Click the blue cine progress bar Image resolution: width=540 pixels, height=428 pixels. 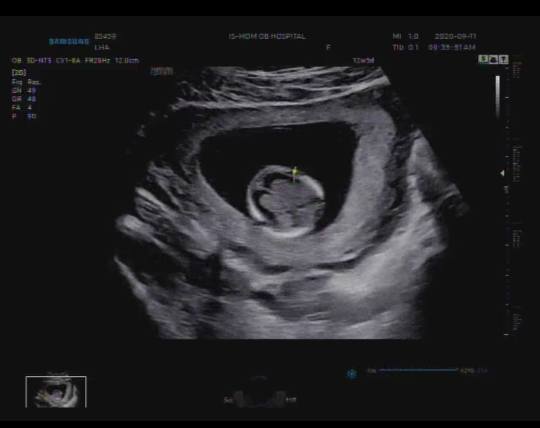pyautogui.click(x=419, y=370)
